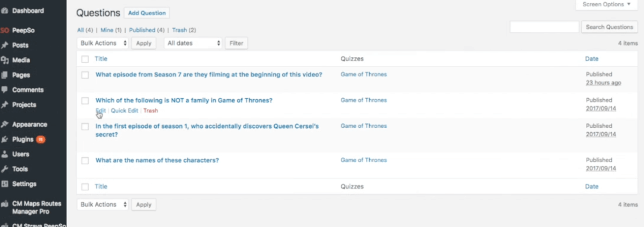Check the box for 'What are the names of these characters?'
The image size is (644, 227).
pyautogui.click(x=85, y=160)
